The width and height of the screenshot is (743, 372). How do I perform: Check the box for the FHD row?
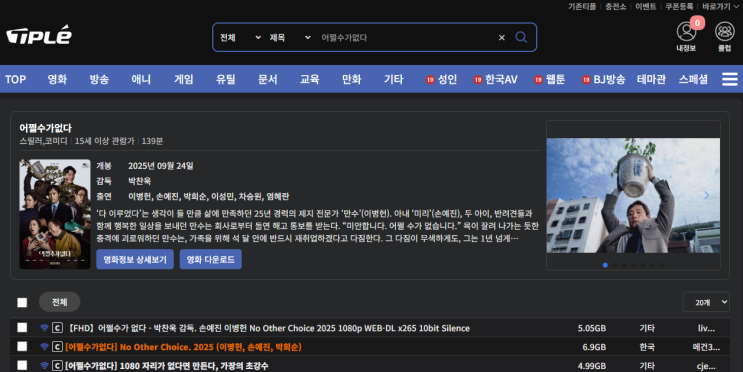tap(22, 327)
